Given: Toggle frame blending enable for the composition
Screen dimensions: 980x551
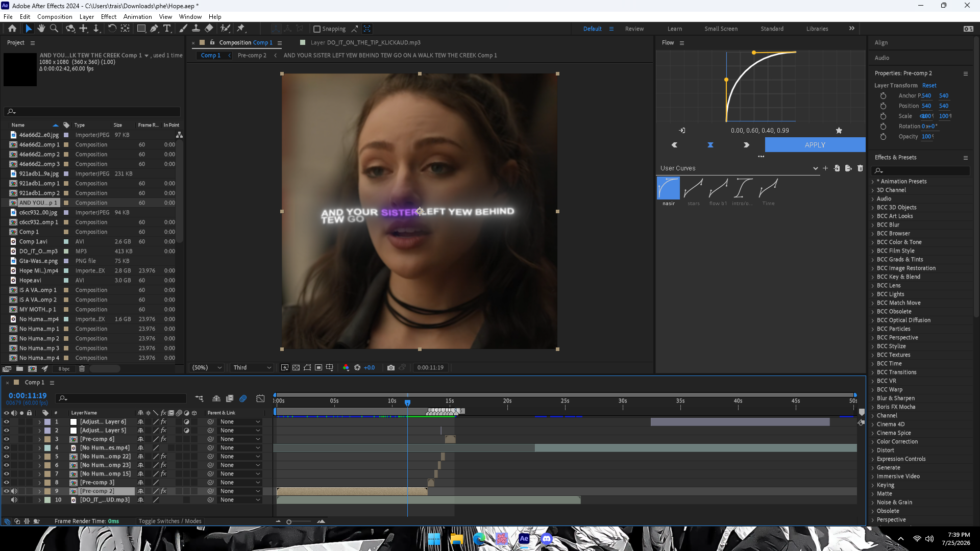Looking at the screenshot, I should [x=230, y=398].
